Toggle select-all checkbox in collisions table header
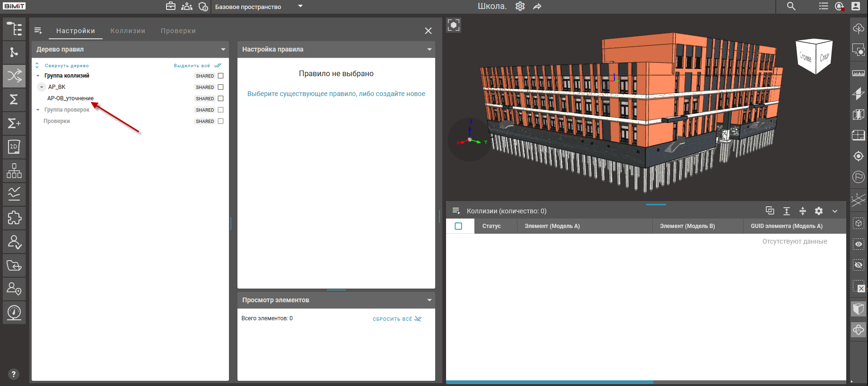This screenshot has height=386, width=868. click(x=458, y=226)
